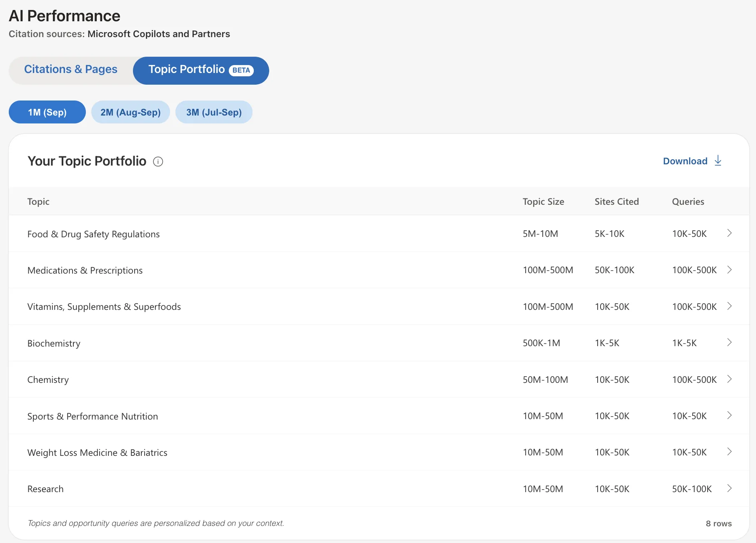Viewport: 756px width, 543px height.
Task: Click the Microsoft Copilots and Partners text
Action: (x=159, y=34)
